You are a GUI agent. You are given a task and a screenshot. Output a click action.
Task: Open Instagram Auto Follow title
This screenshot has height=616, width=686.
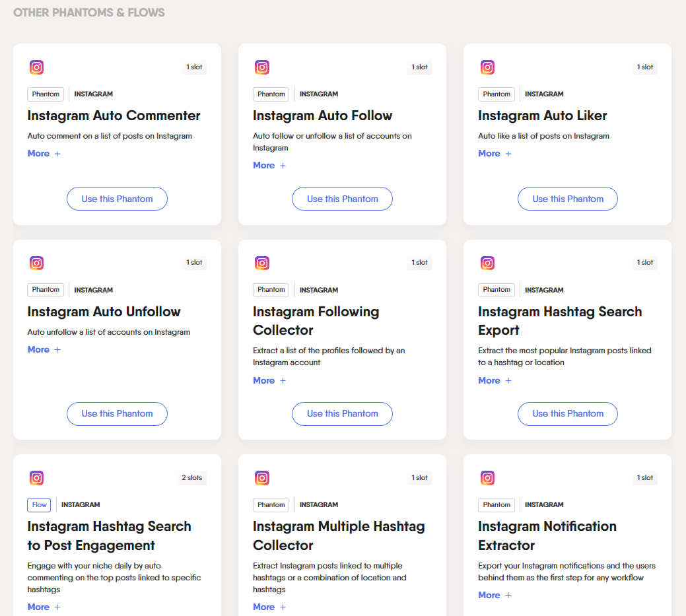point(322,116)
